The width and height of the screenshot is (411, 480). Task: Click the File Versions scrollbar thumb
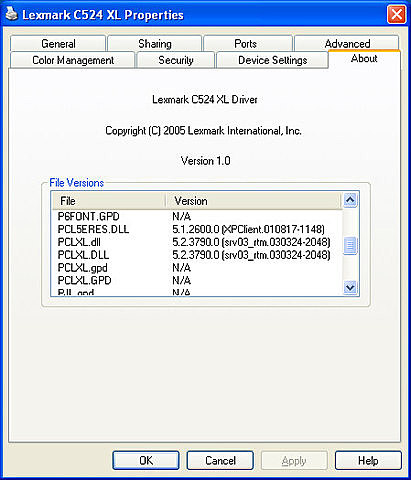[x=350, y=245]
